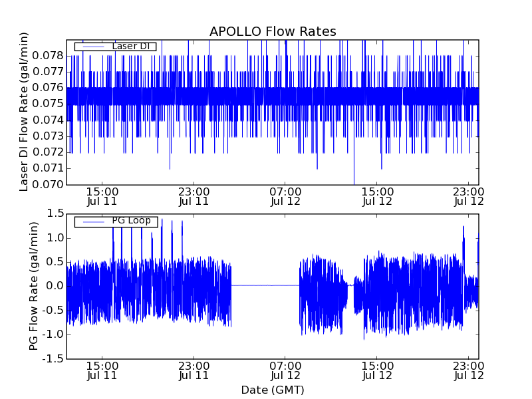Click the '23:00 Jul 11' label under bottom plot
Screen dimensions: 532x399
tap(194, 370)
